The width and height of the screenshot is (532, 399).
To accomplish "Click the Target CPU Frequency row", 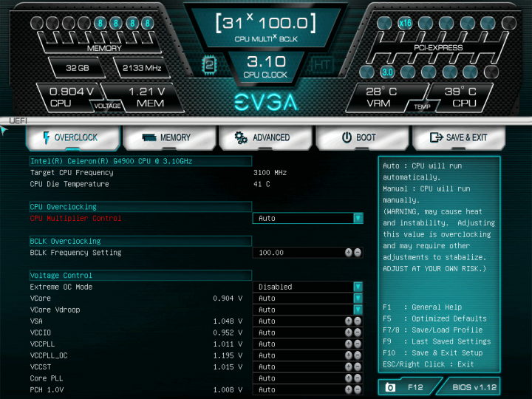I will tap(158, 172).
